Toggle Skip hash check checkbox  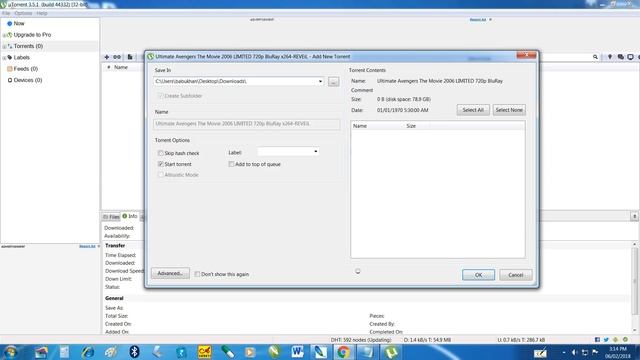click(160, 153)
